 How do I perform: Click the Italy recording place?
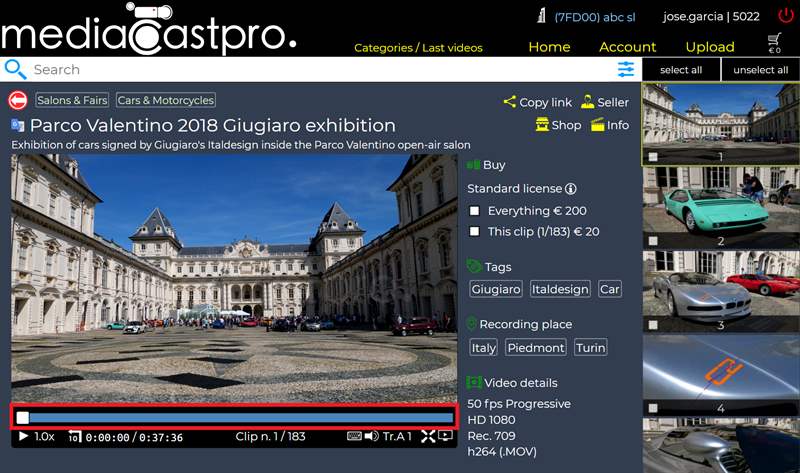click(x=483, y=347)
